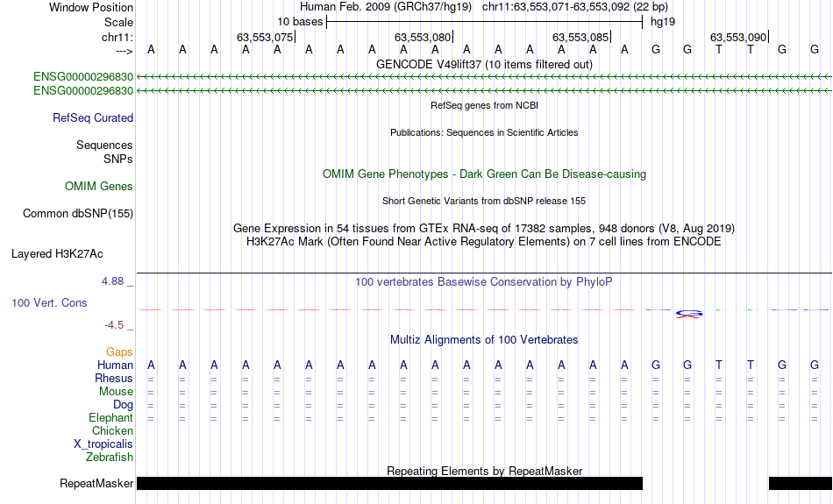This screenshot has height=504, width=833.
Task: Click 100 vertebrates Basewise Conservation by PhyloP title
Action: click(x=484, y=282)
